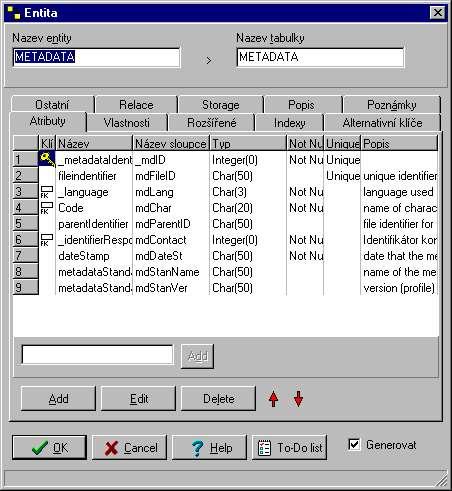Click the FK icon for _identifierRespo row
Image resolution: width=452 pixels, height=491 pixels.
(47, 240)
